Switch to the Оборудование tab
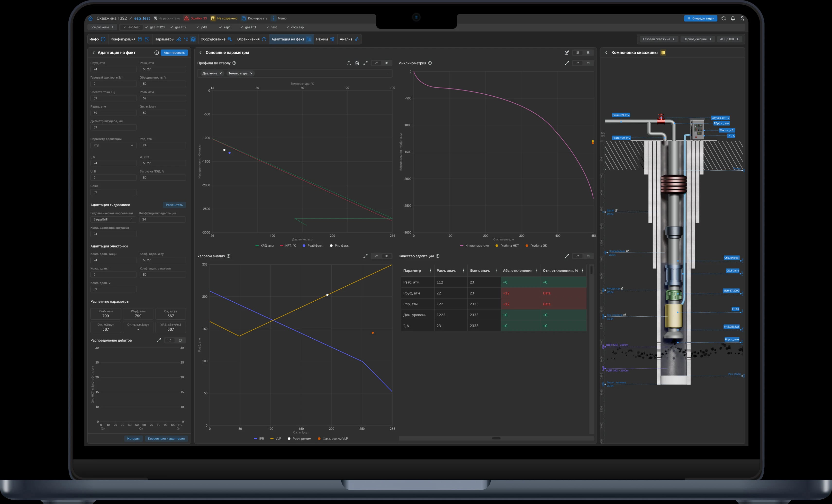The height and width of the screenshot is (504, 832). [x=216, y=39]
